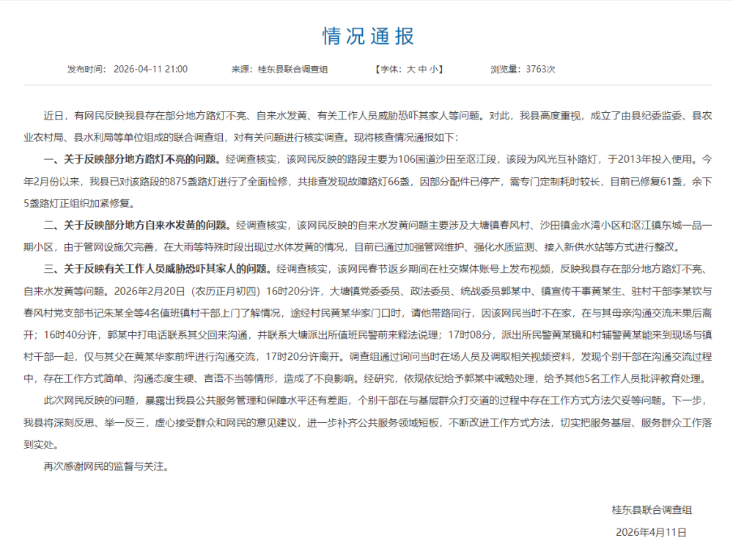The height and width of the screenshot is (560, 733).
Task: Click the 字体 label
Action: point(388,70)
